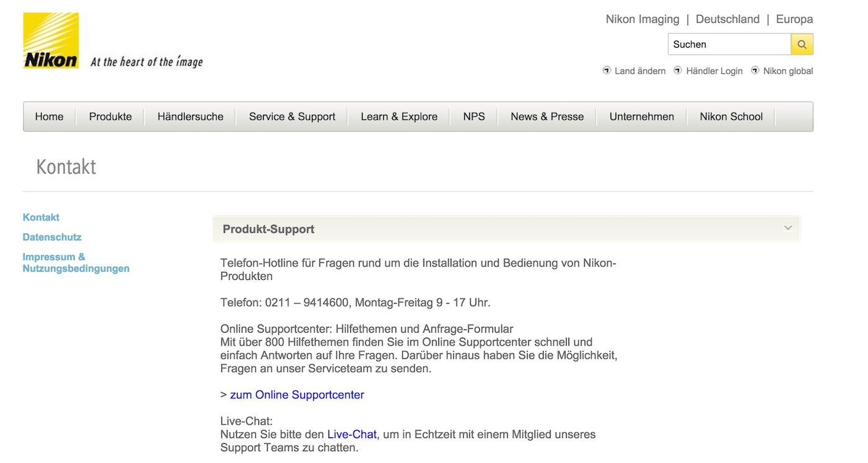Open the Home menu item
868x463 pixels.
point(49,117)
